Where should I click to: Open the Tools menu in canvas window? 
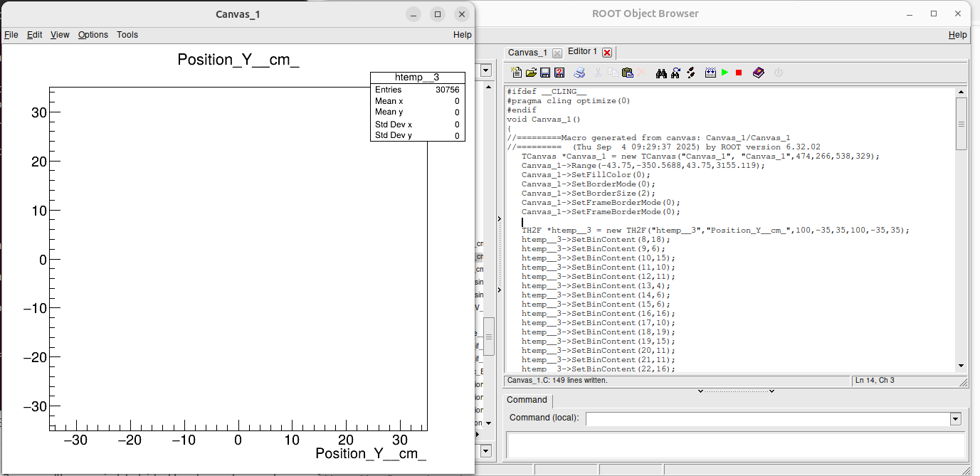[x=127, y=35]
